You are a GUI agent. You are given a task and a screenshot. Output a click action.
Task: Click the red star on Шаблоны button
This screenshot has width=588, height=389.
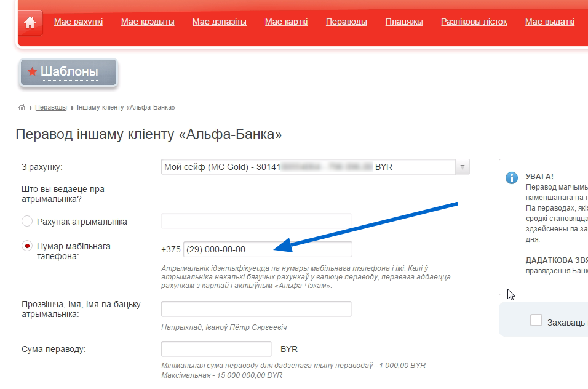32,72
